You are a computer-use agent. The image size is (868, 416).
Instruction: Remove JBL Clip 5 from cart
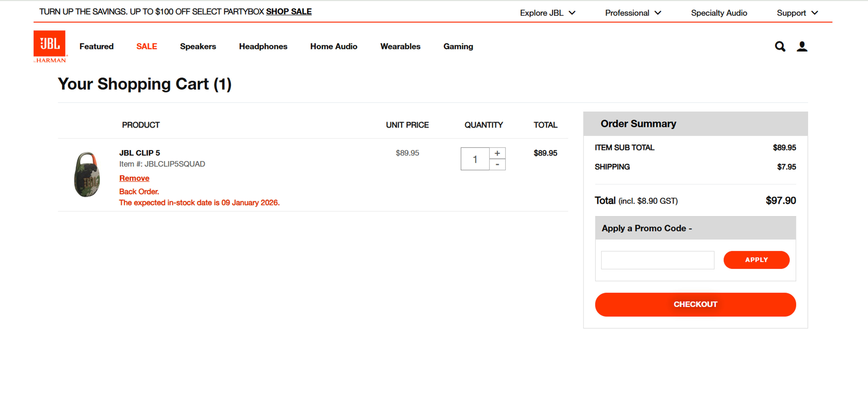pyautogui.click(x=134, y=178)
